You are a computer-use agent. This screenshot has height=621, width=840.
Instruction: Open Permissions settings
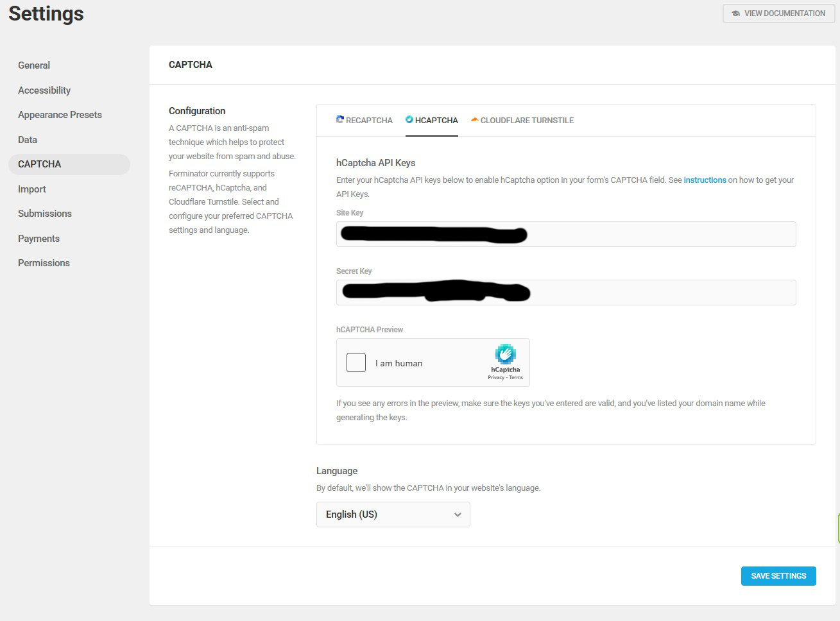click(44, 263)
